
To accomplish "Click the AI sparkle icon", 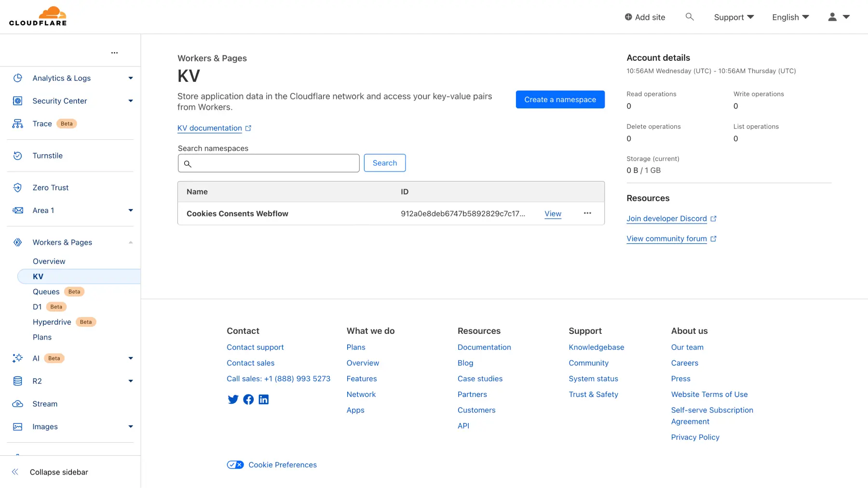I will tap(18, 358).
